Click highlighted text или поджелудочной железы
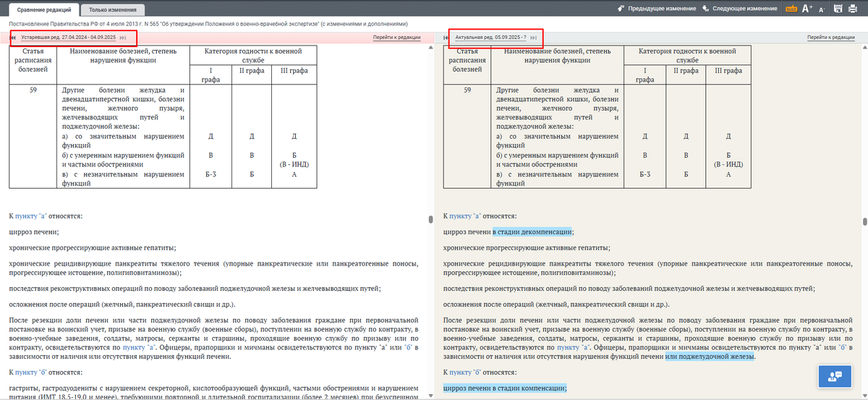868x400 pixels. click(x=710, y=357)
